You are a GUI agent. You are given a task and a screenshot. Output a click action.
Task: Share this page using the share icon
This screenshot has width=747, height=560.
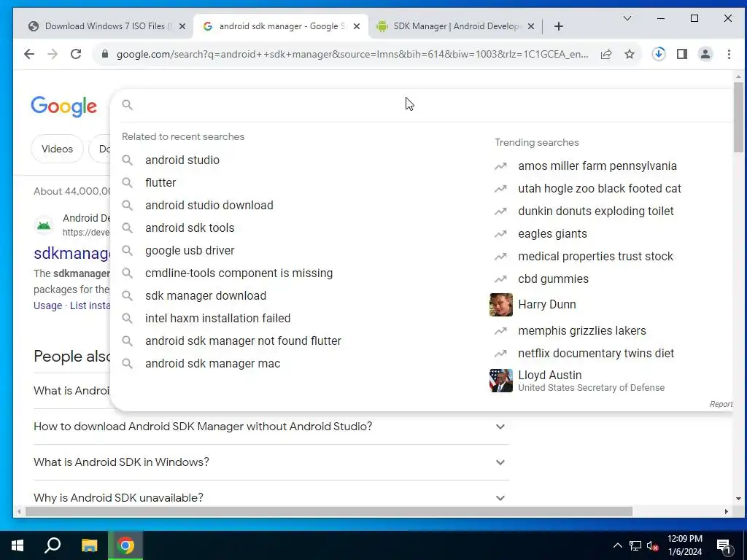[x=606, y=54]
